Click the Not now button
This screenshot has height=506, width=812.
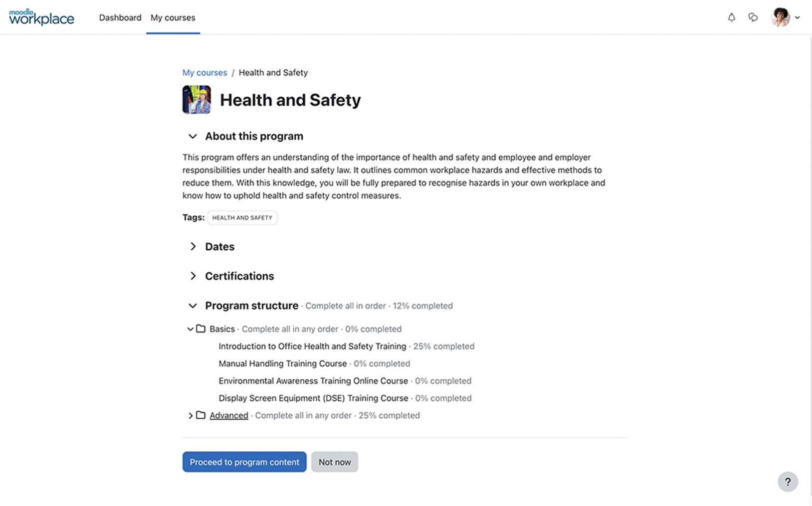click(x=335, y=462)
